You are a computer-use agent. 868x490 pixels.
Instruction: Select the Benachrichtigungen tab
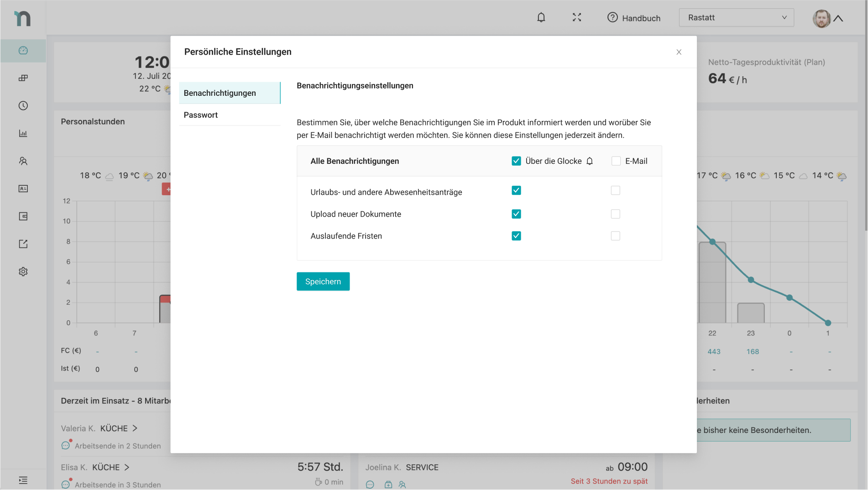tap(220, 93)
